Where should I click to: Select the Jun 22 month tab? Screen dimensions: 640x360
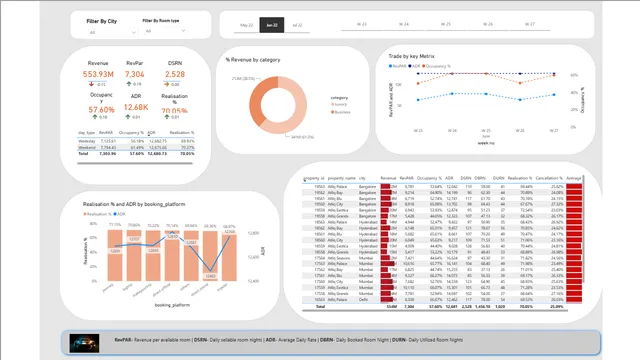coord(272,25)
